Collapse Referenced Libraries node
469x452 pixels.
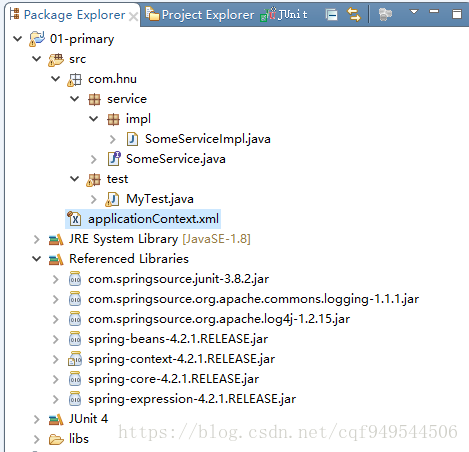[36, 259]
